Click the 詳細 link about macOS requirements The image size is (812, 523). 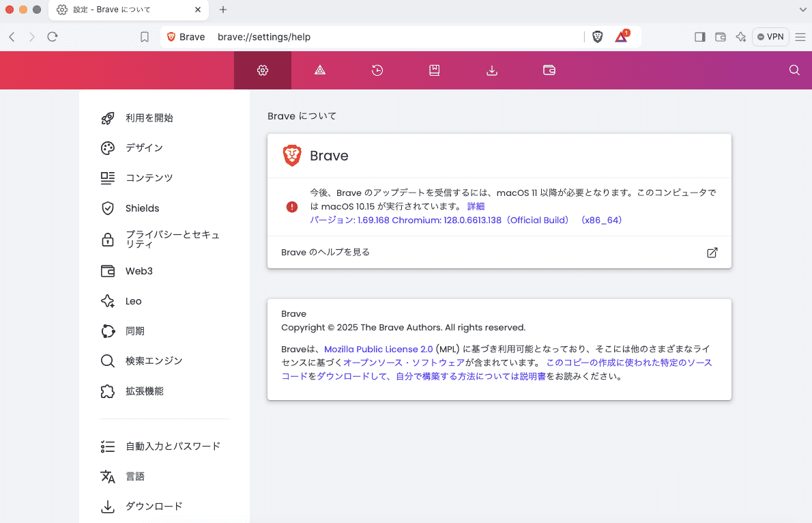pyautogui.click(x=475, y=206)
